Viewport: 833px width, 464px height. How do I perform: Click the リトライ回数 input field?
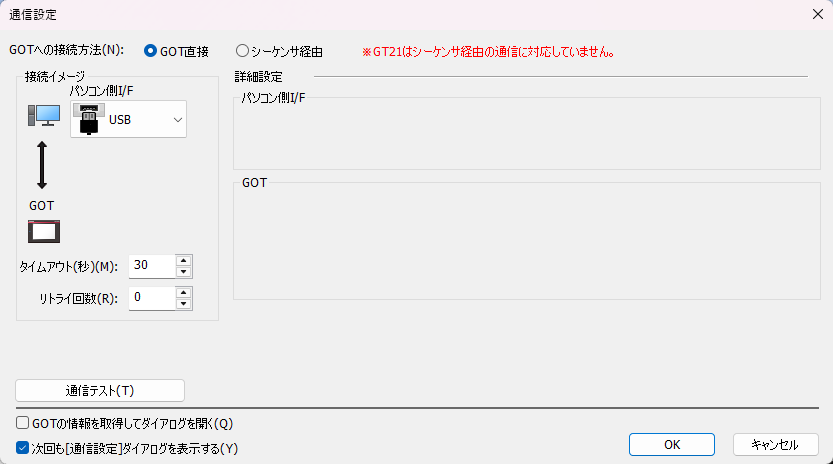click(x=151, y=298)
